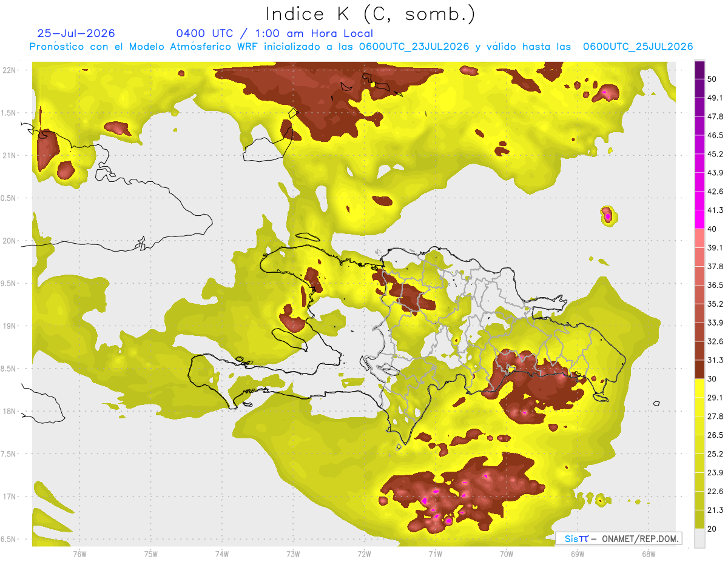Viewport: 728px width, 562px height.
Task: Click the "9.5N" latitude label
Action: pyautogui.click(x=9, y=283)
